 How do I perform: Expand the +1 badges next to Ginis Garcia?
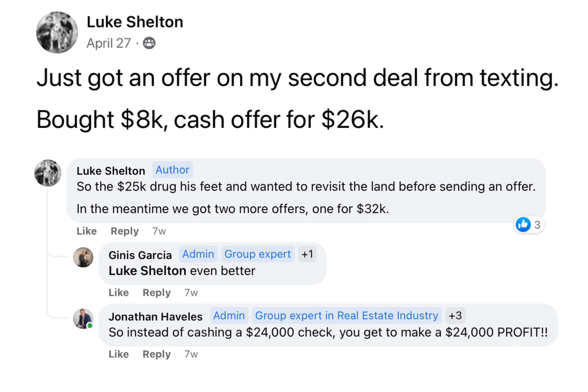coord(307,254)
